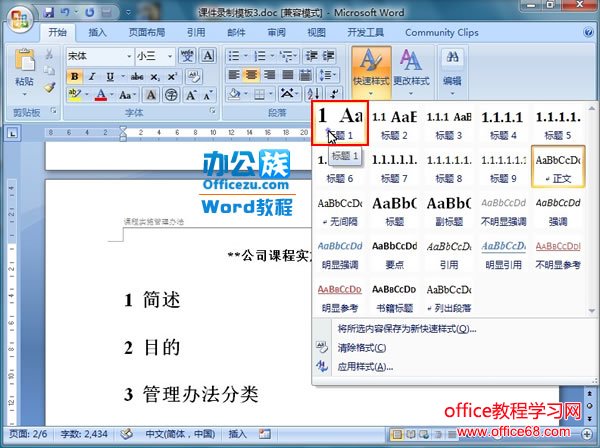This screenshot has width=600, height=448.
Task: Clear formatting using eraser icon in Font group
Action: pos(194,77)
